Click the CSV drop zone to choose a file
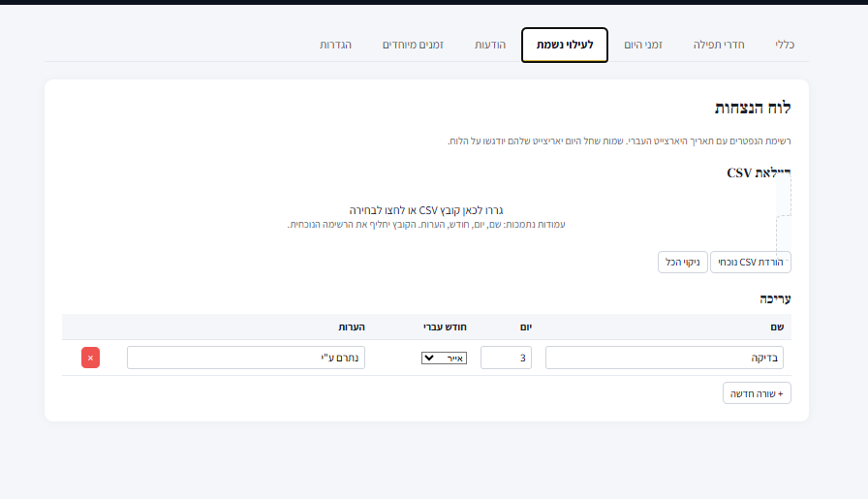 point(426,216)
